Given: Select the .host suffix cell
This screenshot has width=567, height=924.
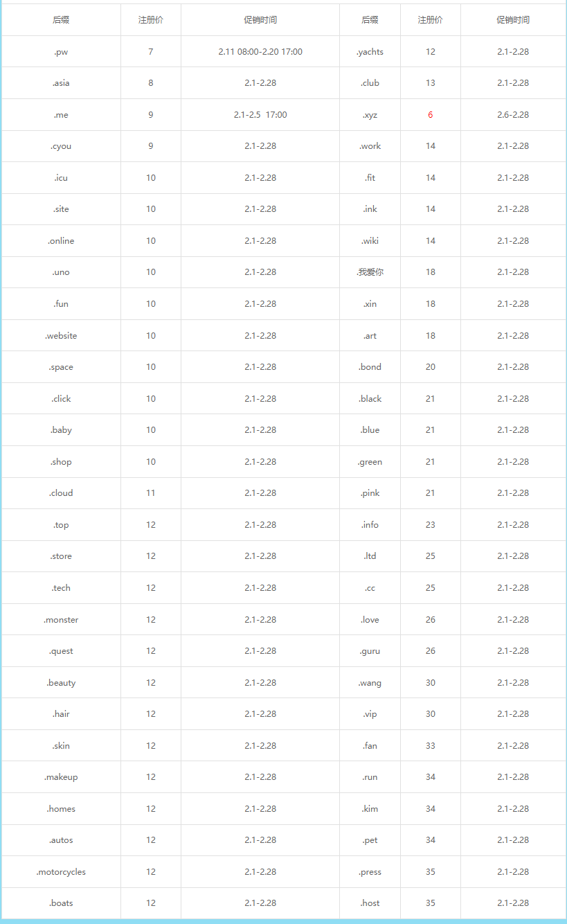Looking at the screenshot, I should [370, 903].
